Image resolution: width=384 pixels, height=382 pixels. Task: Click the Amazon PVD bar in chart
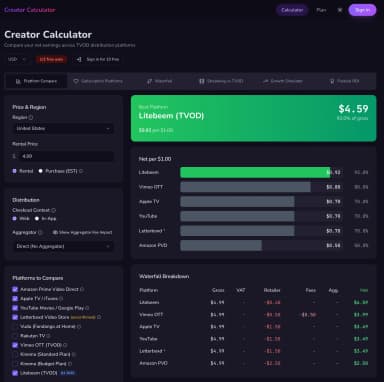pyautogui.click(x=221, y=245)
